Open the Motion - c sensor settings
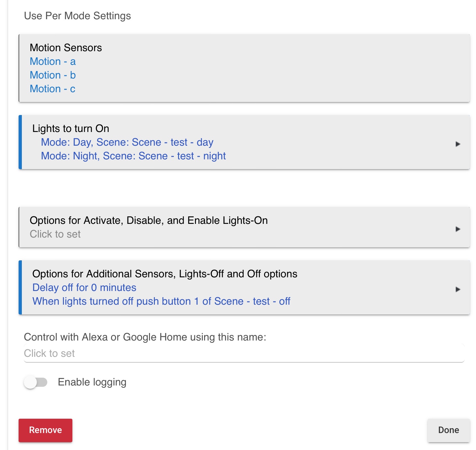 tap(52, 89)
